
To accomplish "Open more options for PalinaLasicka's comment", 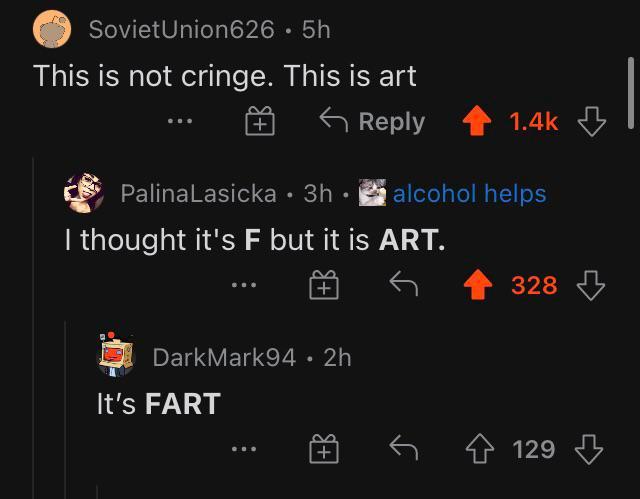I will pyautogui.click(x=244, y=286).
